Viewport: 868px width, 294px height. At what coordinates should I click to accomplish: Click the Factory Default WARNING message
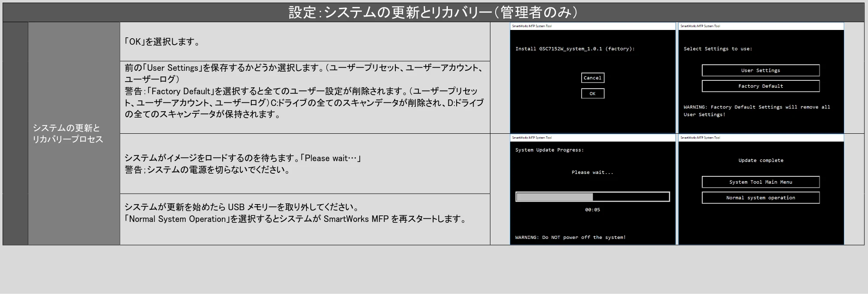[756, 111]
